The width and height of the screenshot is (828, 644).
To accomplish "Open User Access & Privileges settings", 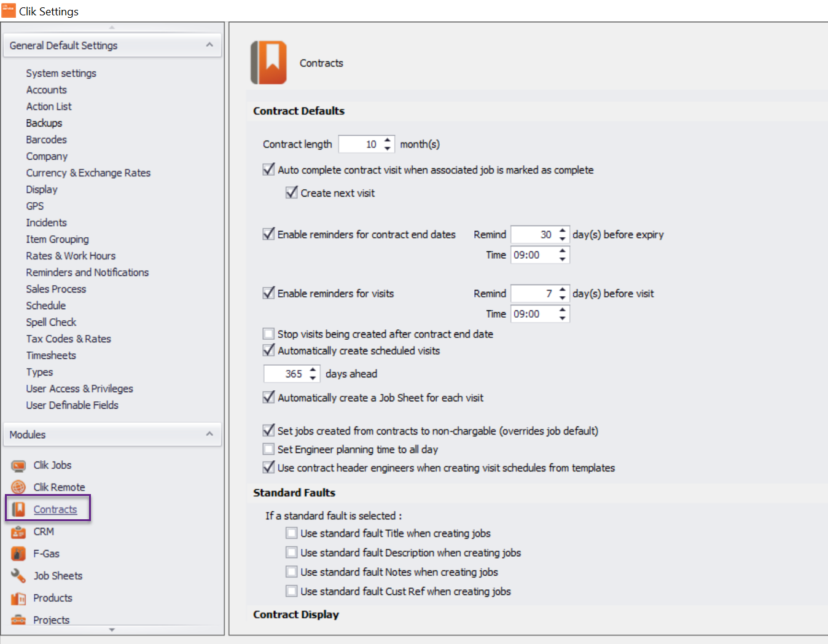I will pyautogui.click(x=79, y=388).
